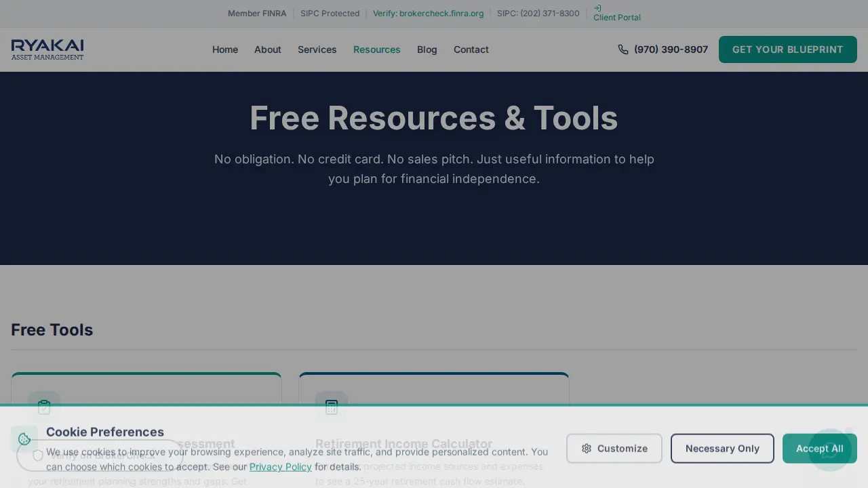Choose Necessary Only cookies
868x488 pixels.
pyautogui.click(x=722, y=449)
